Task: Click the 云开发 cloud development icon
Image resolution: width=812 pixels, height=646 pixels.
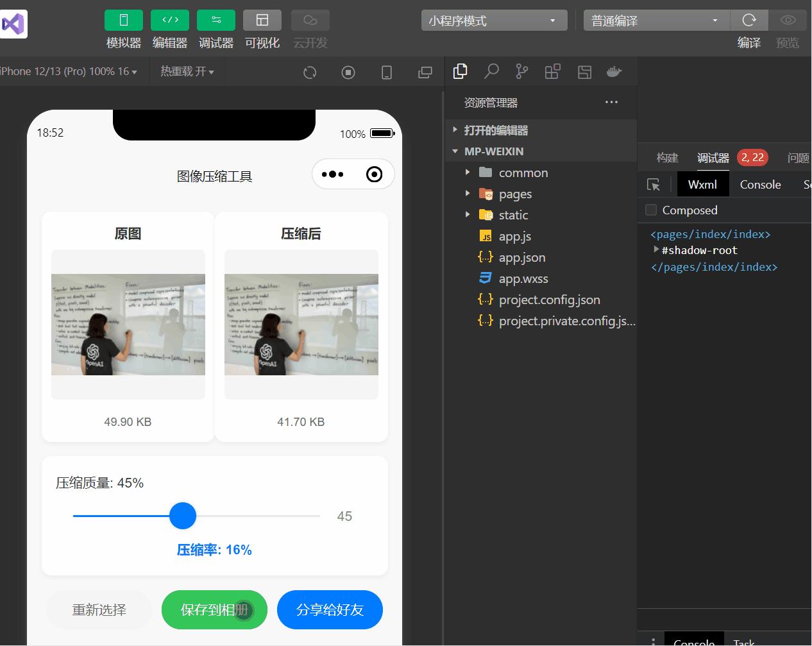Action: pyautogui.click(x=310, y=21)
